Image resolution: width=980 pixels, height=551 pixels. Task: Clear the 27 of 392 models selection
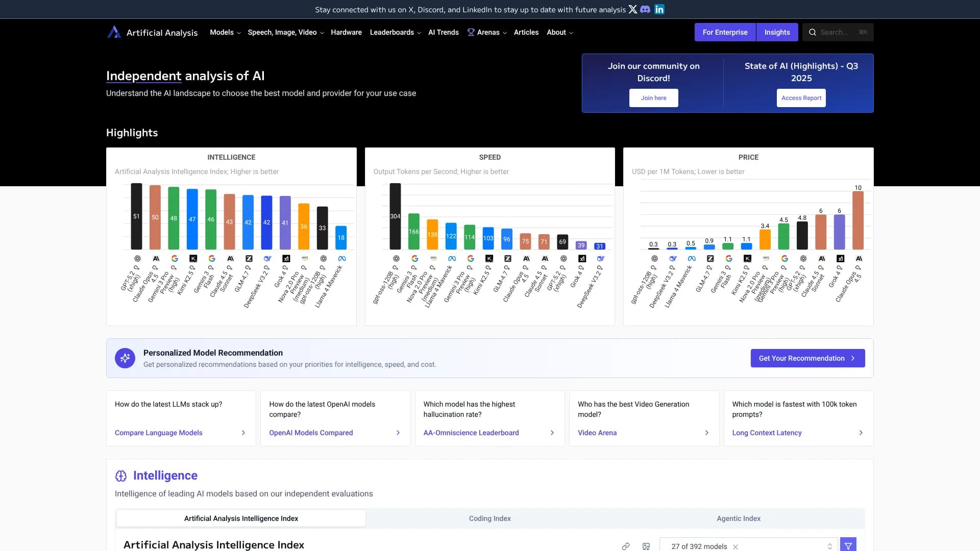point(736,546)
